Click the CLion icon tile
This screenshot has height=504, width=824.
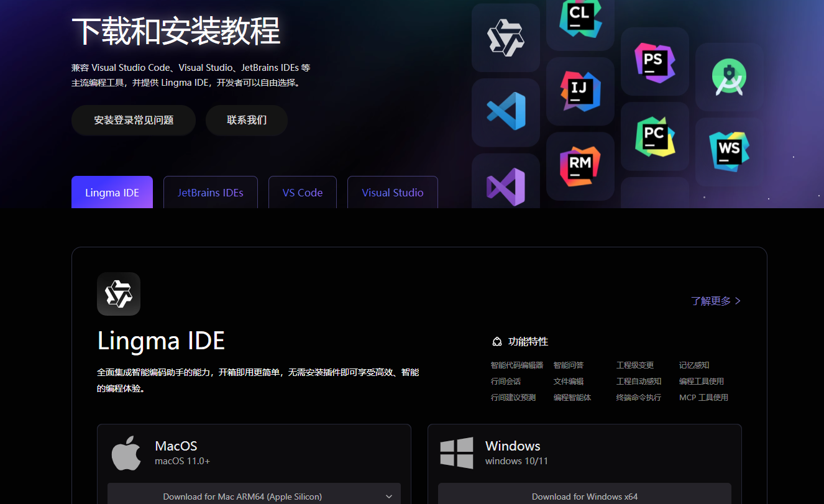[580, 19]
